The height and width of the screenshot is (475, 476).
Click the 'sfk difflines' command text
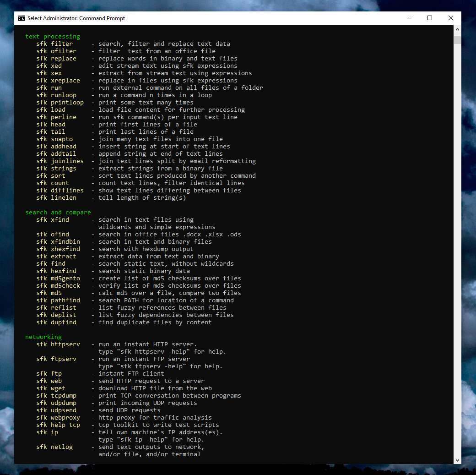coord(60,190)
